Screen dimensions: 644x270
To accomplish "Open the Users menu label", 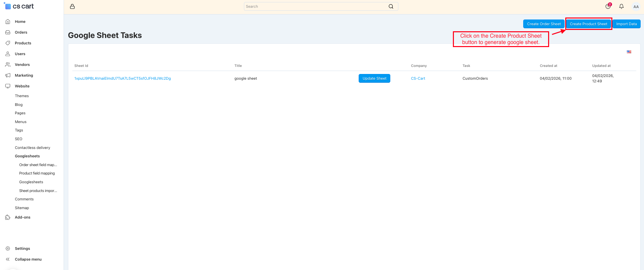I will tap(20, 54).
